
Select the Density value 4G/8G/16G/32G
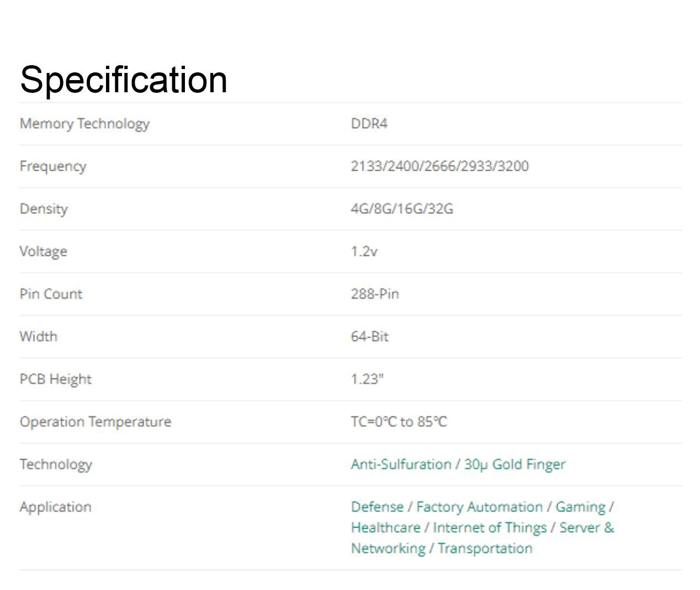[x=402, y=208]
